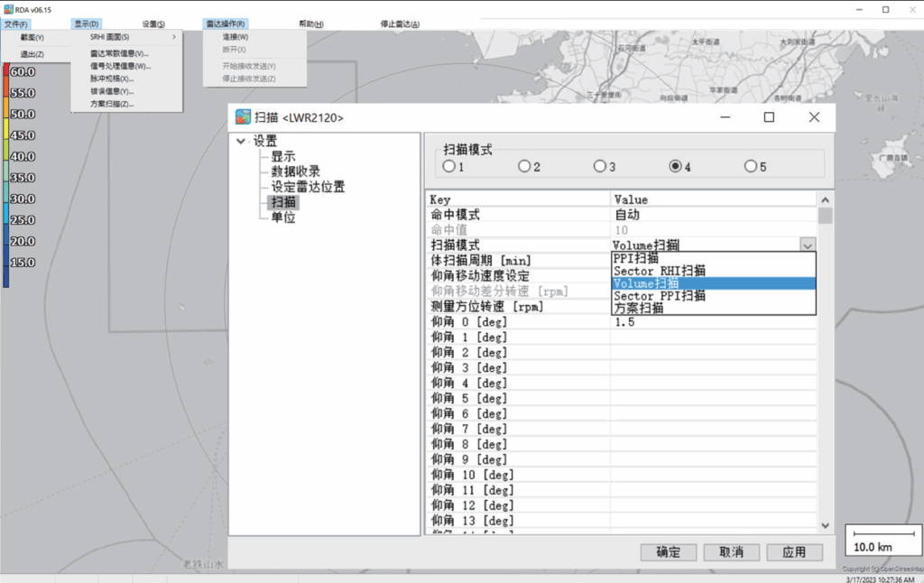924x583 pixels.
Task: Click scroll-up arrow of property table
Action: coord(825,199)
